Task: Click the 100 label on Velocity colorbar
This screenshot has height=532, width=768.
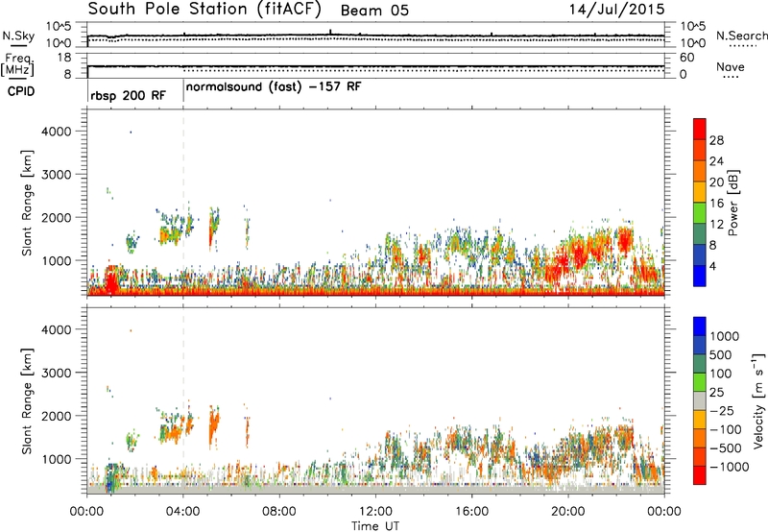Action: click(719, 374)
